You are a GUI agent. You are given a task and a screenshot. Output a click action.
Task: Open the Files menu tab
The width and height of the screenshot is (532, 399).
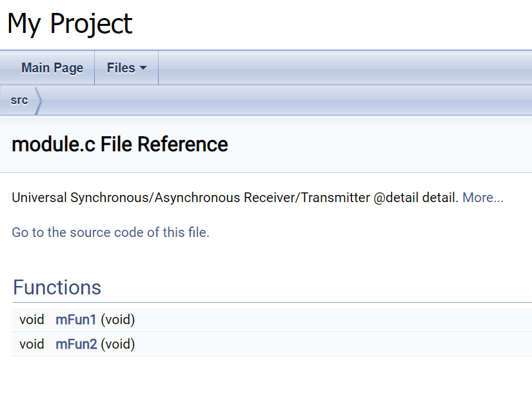tap(126, 68)
